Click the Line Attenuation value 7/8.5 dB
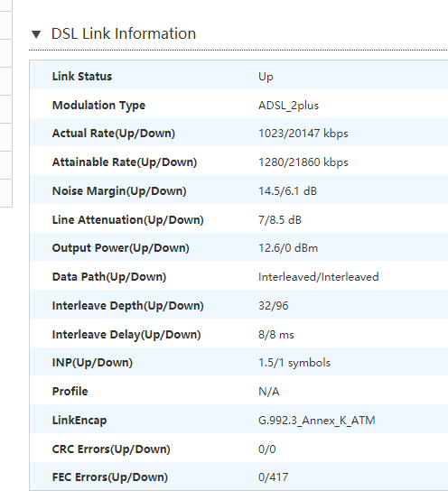The height and width of the screenshot is (500, 448). click(280, 220)
